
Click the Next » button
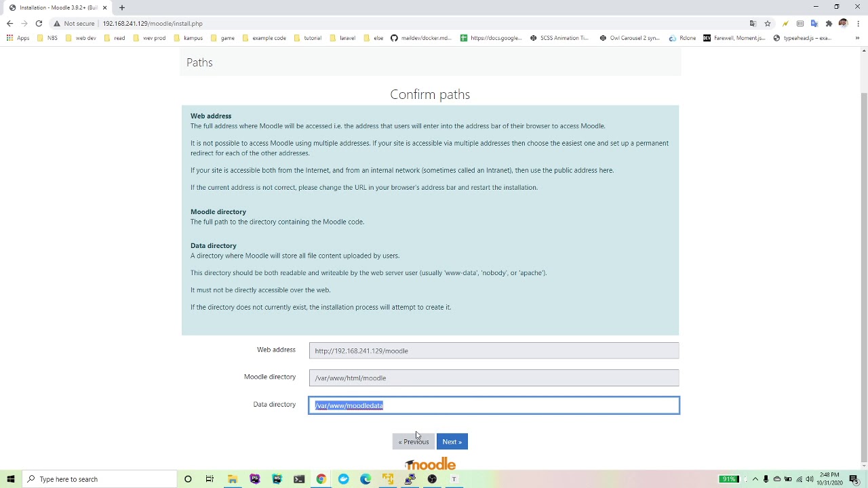tap(452, 442)
